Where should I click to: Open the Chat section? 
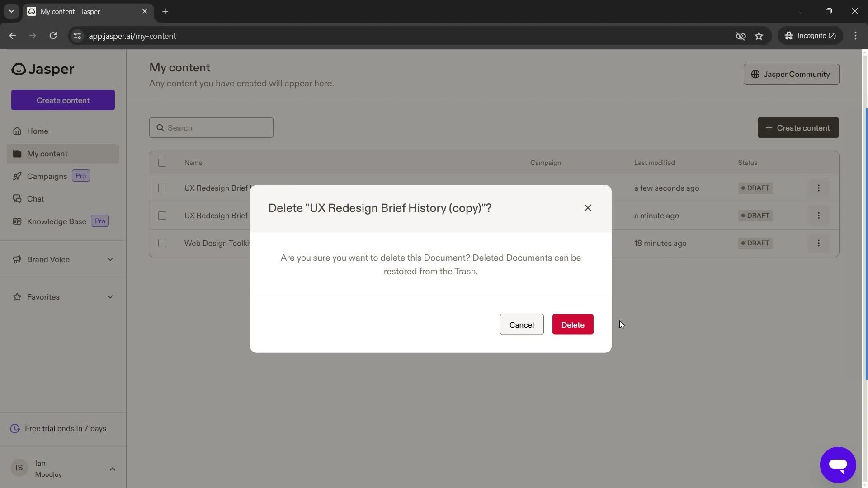point(35,198)
